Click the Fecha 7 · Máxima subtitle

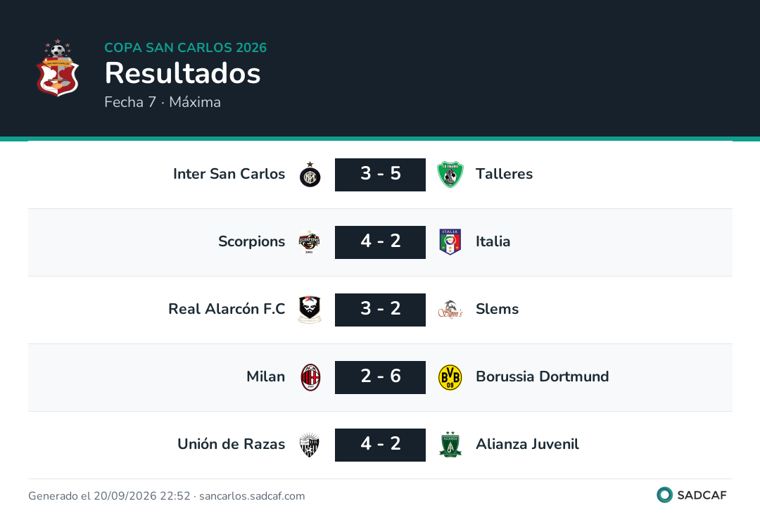pyautogui.click(x=163, y=102)
